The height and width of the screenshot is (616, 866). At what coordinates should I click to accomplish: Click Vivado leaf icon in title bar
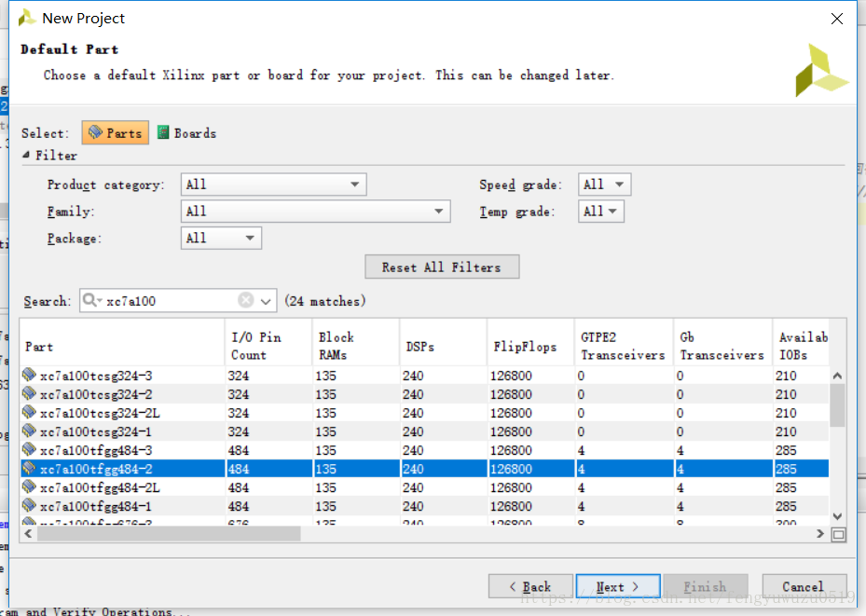point(26,18)
